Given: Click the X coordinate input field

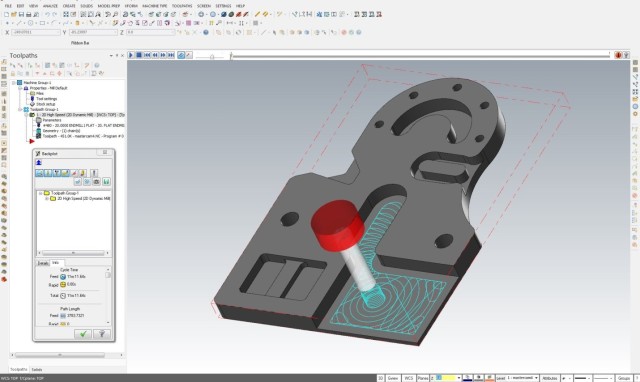Looking at the screenshot, I should pyautogui.click(x=36, y=32).
